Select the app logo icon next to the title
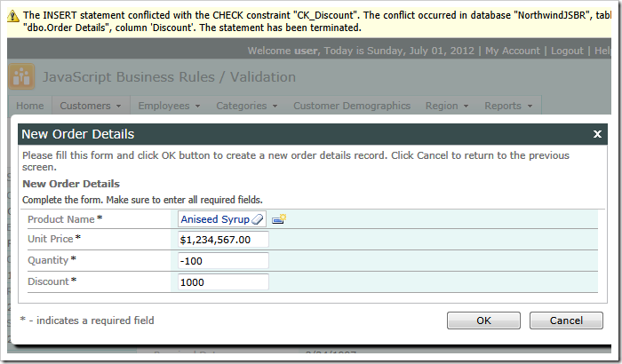Viewport: 622px width, 364px height. tap(21, 76)
